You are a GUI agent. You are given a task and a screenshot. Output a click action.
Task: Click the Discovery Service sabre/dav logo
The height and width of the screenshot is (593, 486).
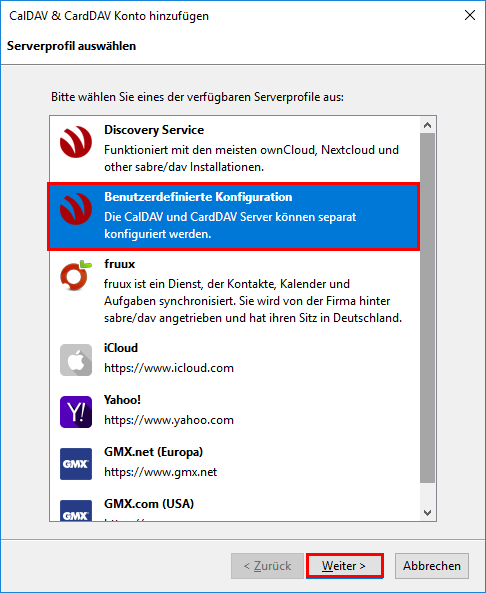76,142
